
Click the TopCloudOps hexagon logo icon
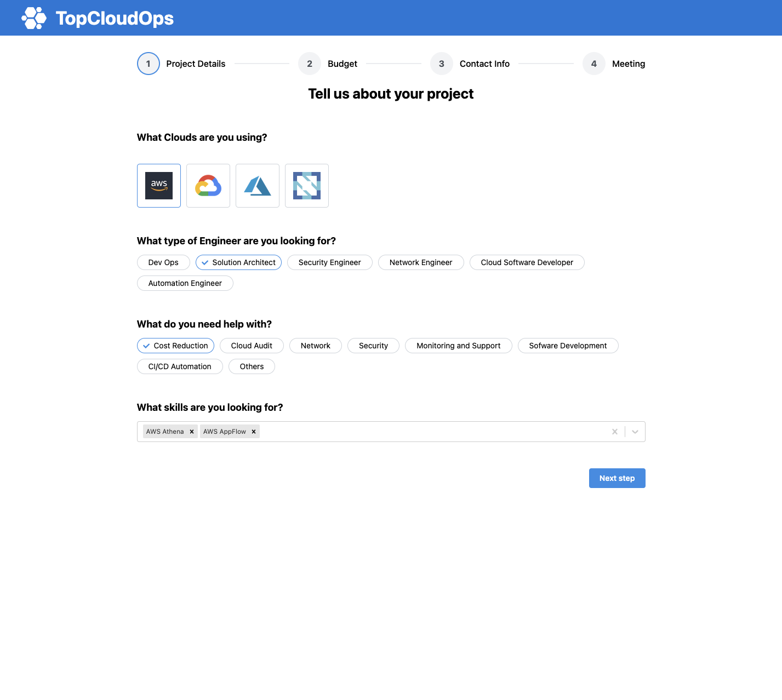[33, 17]
